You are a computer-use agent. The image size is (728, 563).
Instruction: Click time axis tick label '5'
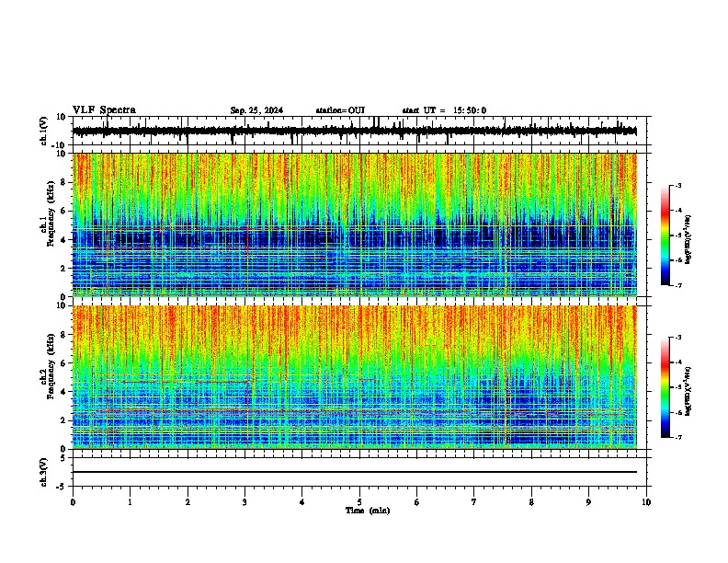pos(359,502)
